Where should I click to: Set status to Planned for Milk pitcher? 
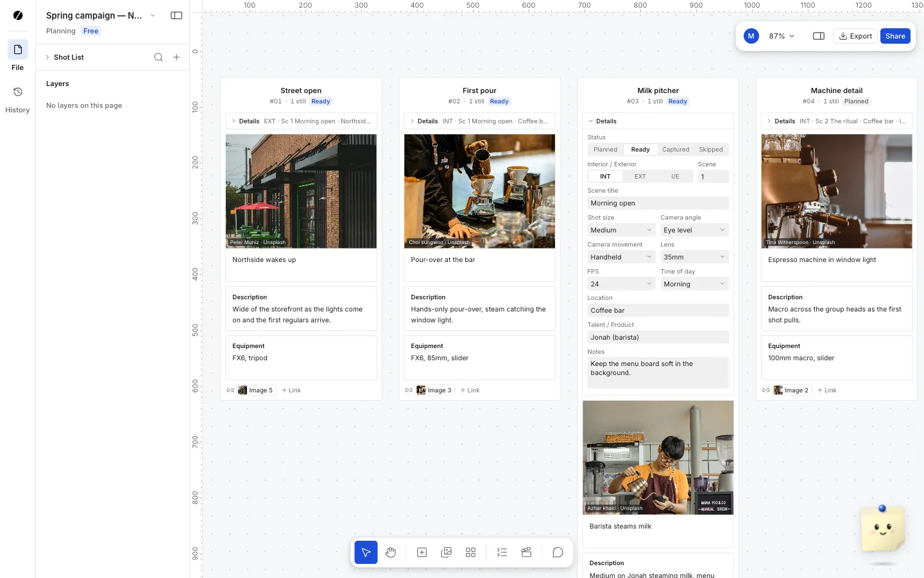point(605,150)
